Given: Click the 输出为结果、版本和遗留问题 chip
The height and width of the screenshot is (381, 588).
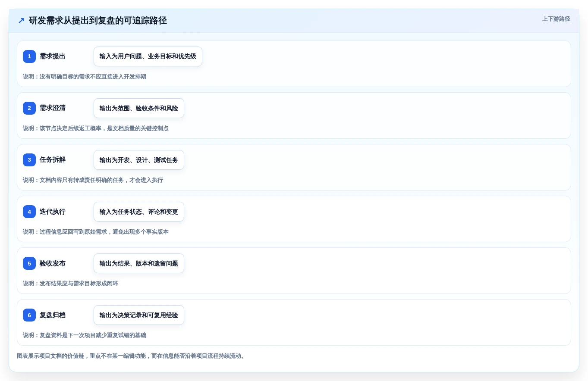Looking at the screenshot, I should coord(139,263).
